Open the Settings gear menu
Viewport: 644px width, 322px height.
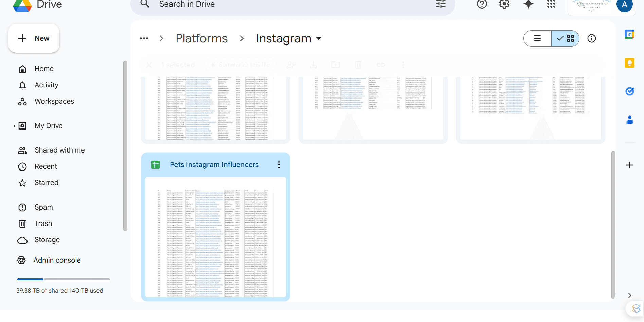tap(504, 4)
